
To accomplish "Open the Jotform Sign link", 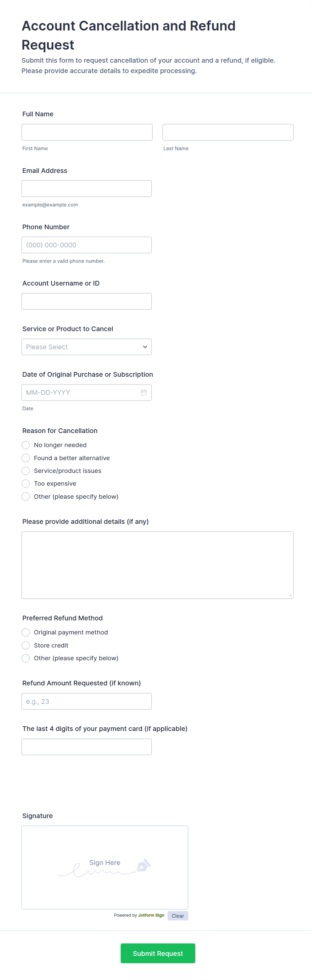I will pyautogui.click(x=151, y=915).
